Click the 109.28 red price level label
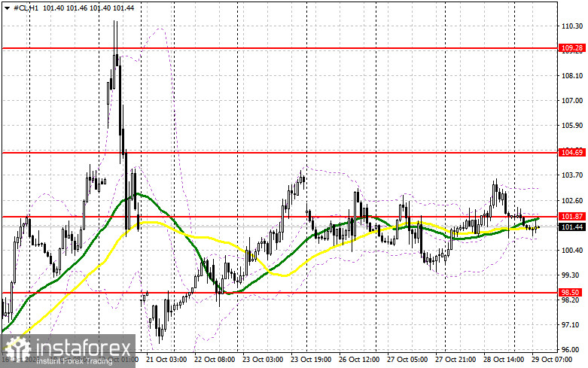 [x=572, y=48]
